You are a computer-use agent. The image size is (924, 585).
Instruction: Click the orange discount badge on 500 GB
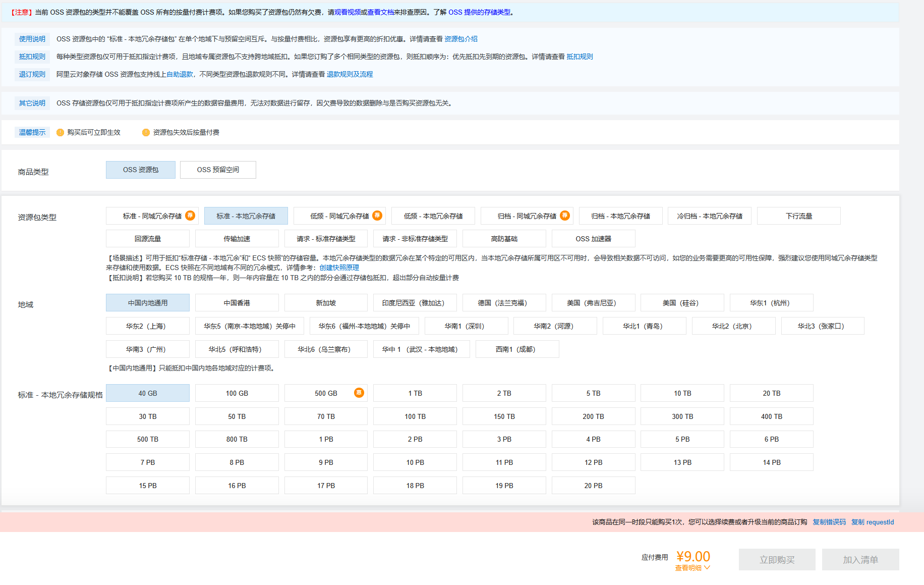pyautogui.click(x=359, y=393)
